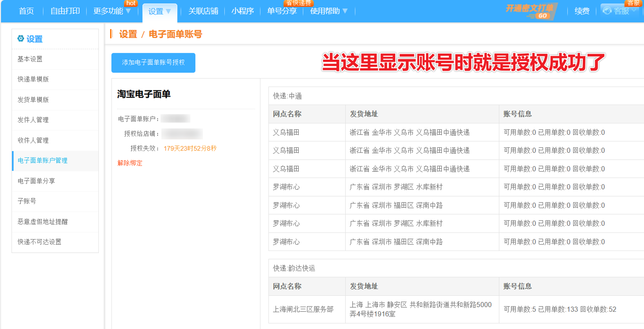The width and height of the screenshot is (644, 329).
Task: Open 收件人管理 in the sidebar
Action: 55,140
